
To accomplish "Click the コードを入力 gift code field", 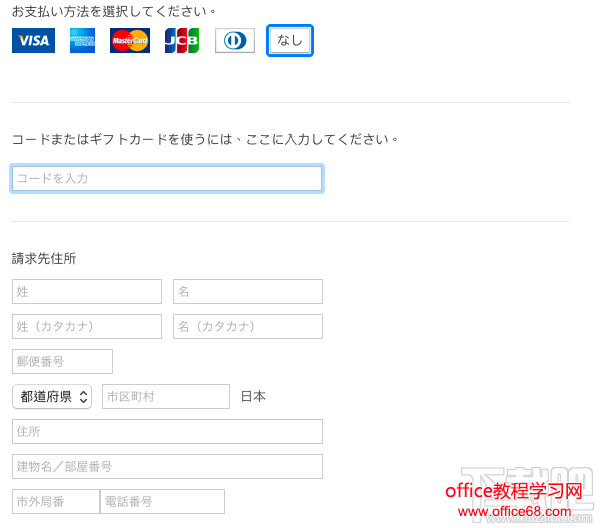I will click(167, 178).
